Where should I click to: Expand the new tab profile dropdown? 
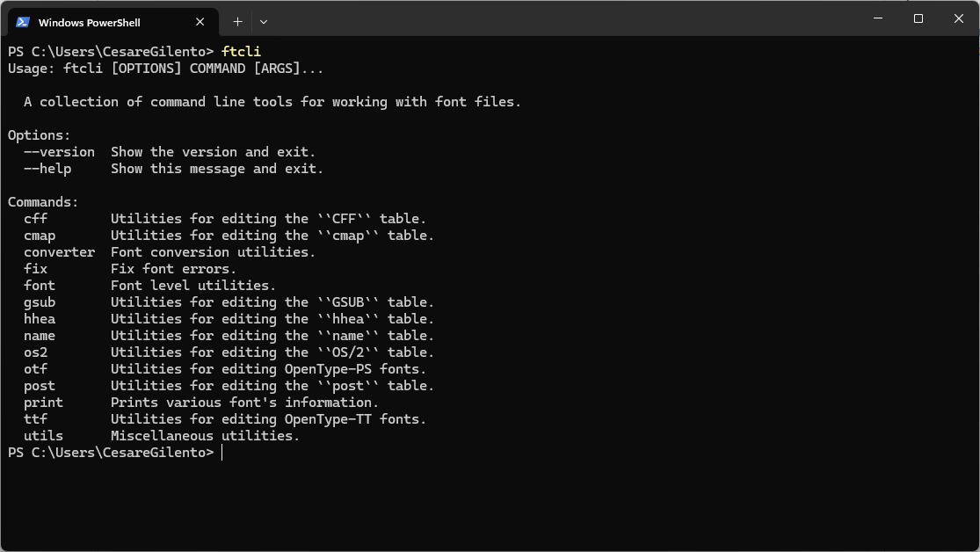pos(264,22)
